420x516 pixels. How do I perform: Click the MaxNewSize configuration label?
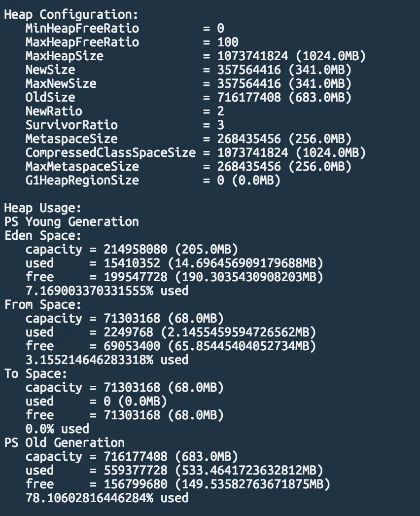tap(61, 83)
